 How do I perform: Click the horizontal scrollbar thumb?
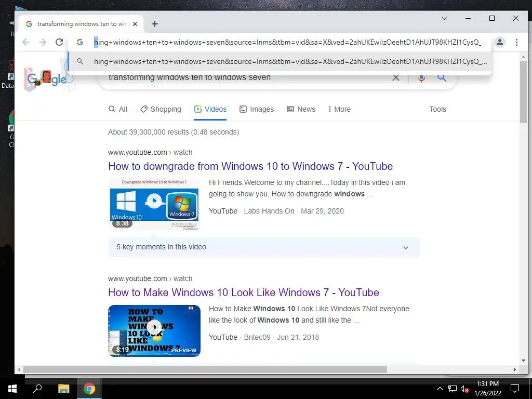(205, 369)
